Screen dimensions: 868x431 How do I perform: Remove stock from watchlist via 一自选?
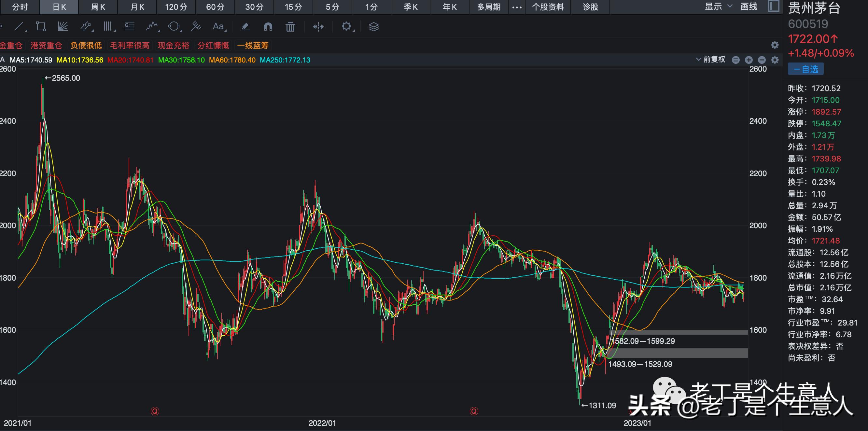click(x=805, y=69)
